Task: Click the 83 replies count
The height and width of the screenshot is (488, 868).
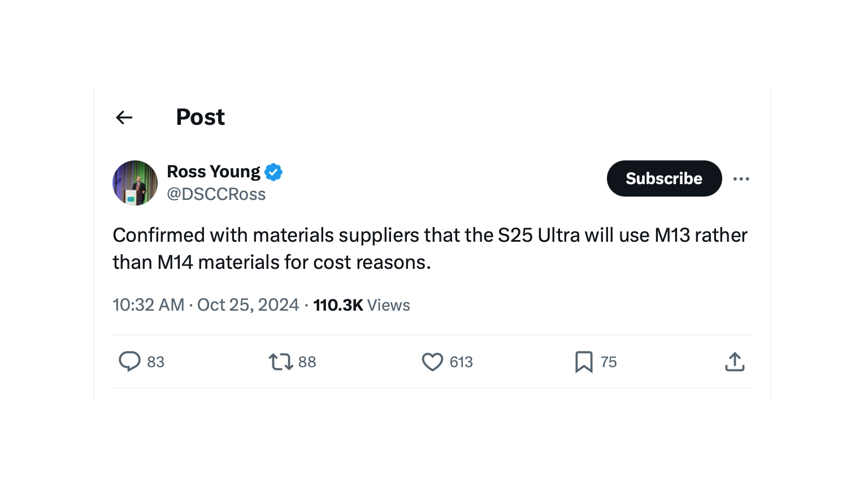Action: (155, 362)
